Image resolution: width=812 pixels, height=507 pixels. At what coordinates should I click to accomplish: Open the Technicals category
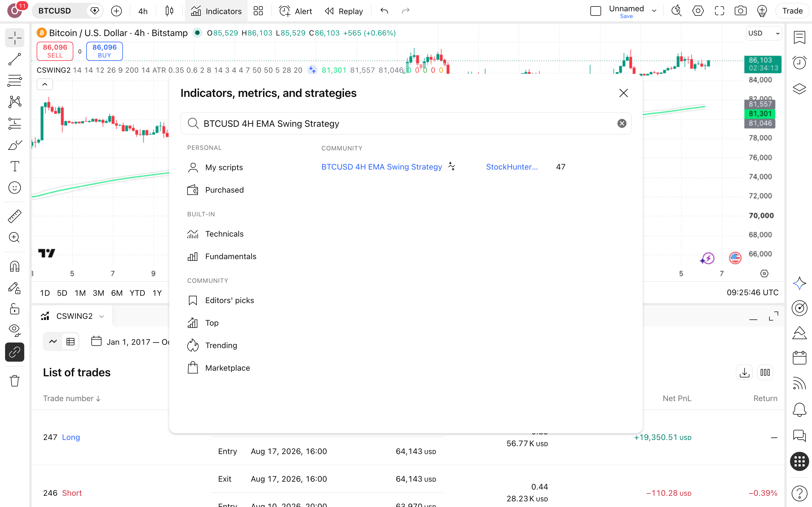tap(224, 234)
